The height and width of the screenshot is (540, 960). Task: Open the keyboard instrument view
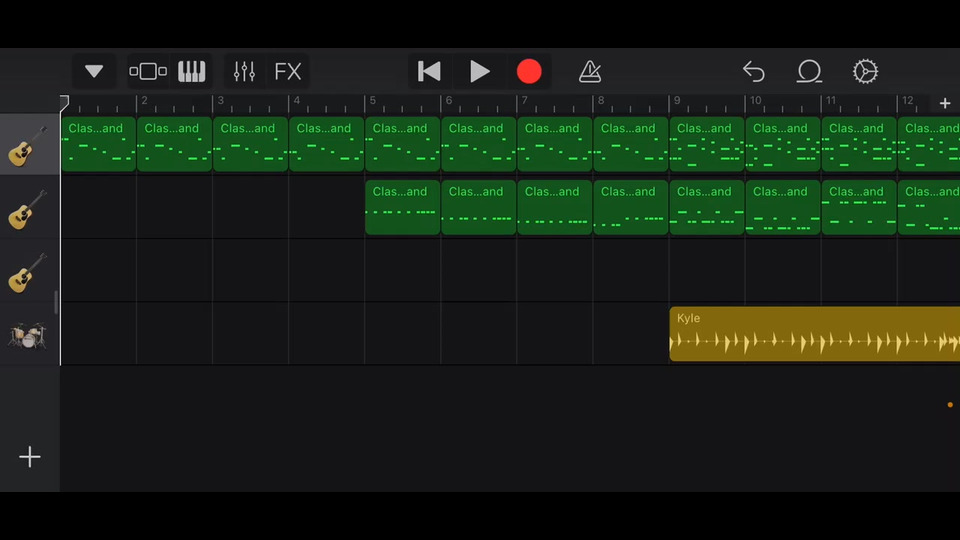pyautogui.click(x=192, y=72)
